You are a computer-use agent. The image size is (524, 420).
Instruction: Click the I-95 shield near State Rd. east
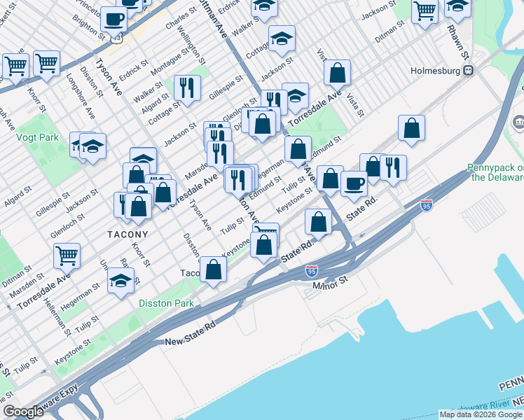tap(427, 205)
